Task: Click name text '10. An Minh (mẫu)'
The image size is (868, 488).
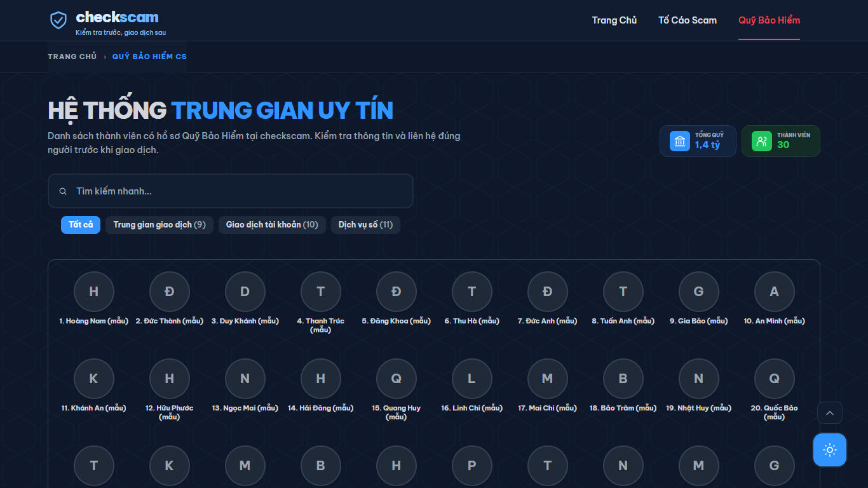Action: pos(774,321)
